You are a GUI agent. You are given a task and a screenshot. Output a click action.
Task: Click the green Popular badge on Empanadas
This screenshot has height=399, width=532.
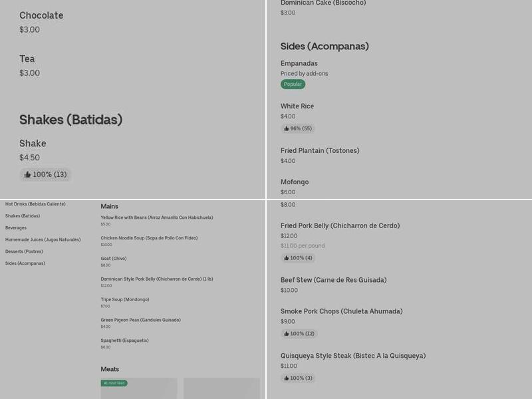click(x=293, y=84)
